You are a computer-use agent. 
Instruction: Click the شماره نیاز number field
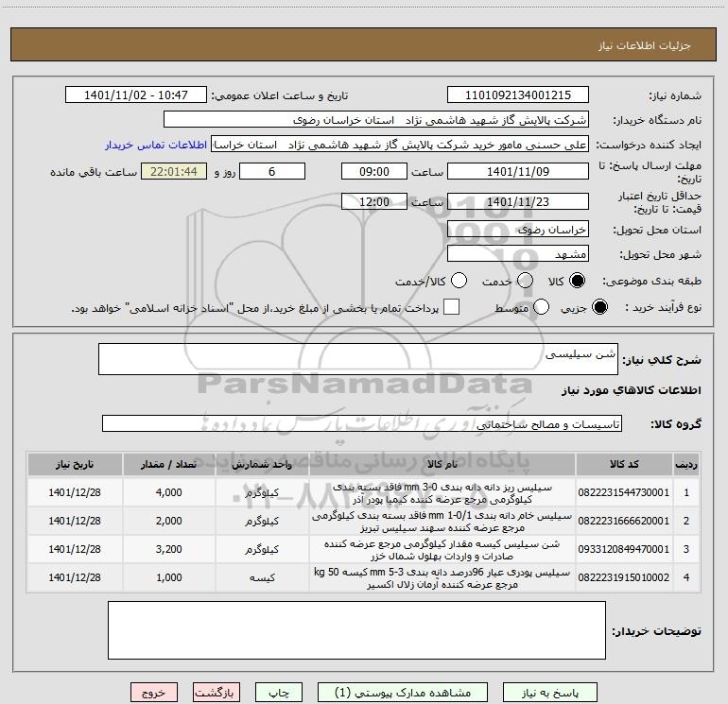(x=517, y=95)
